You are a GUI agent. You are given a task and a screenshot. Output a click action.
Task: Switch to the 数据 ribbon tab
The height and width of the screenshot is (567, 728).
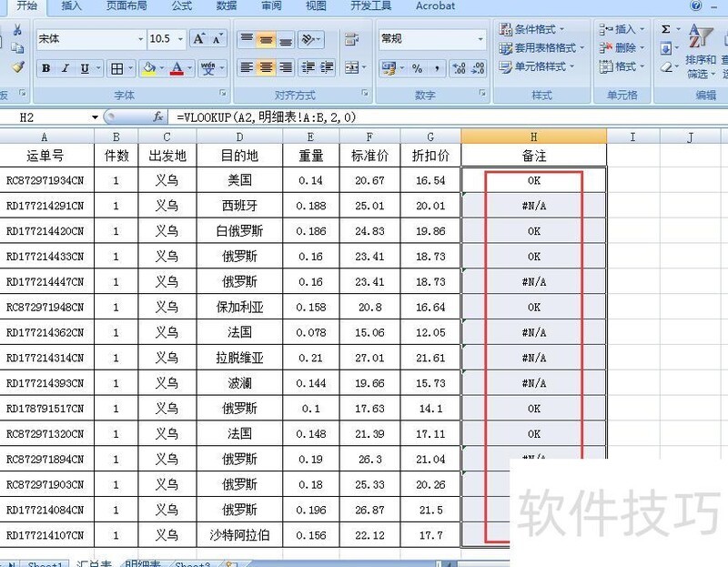click(227, 7)
